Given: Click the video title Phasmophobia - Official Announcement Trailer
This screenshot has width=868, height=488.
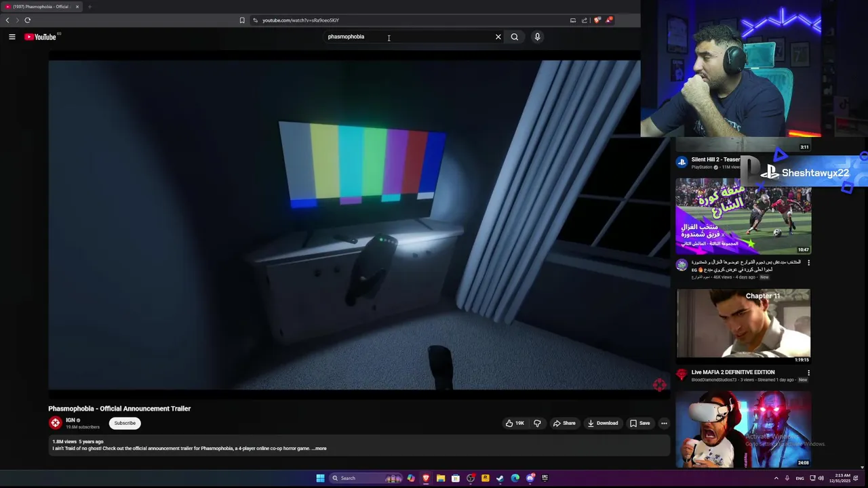Looking at the screenshot, I should (119, 409).
